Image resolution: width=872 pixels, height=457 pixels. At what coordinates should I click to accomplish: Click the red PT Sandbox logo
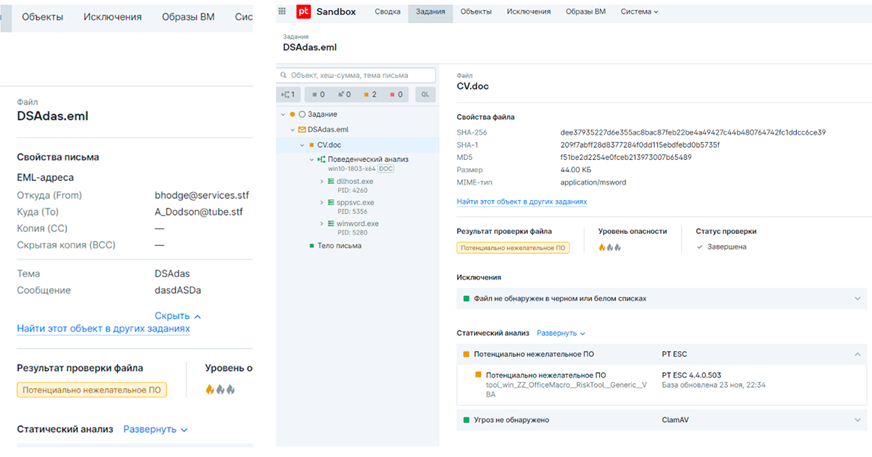(x=304, y=11)
